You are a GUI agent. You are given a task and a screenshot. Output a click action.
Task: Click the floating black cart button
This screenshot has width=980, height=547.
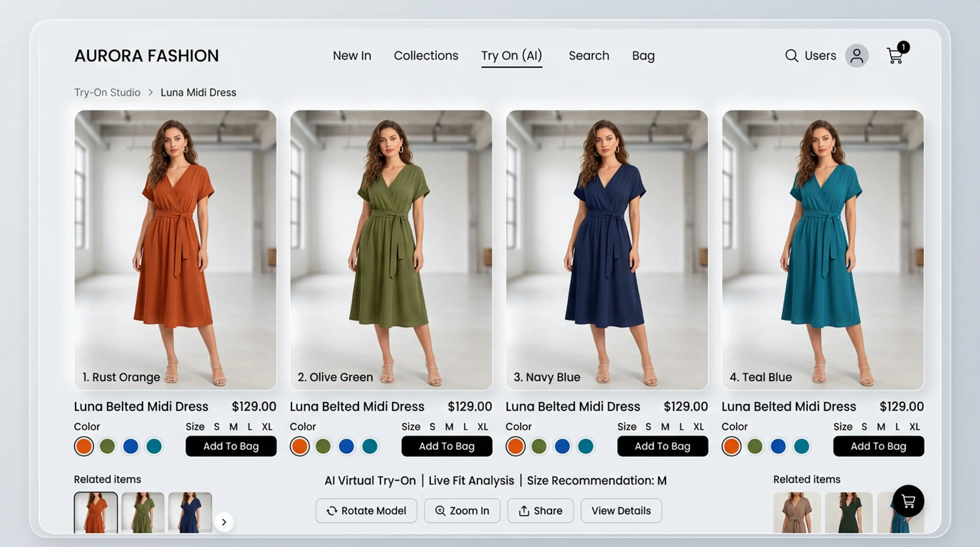coord(908,501)
